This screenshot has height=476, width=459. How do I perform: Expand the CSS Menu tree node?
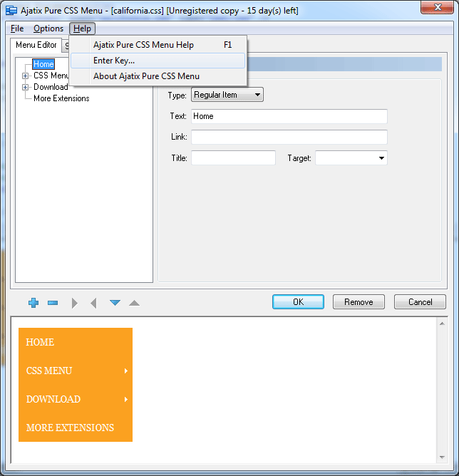[x=26, y=76]
